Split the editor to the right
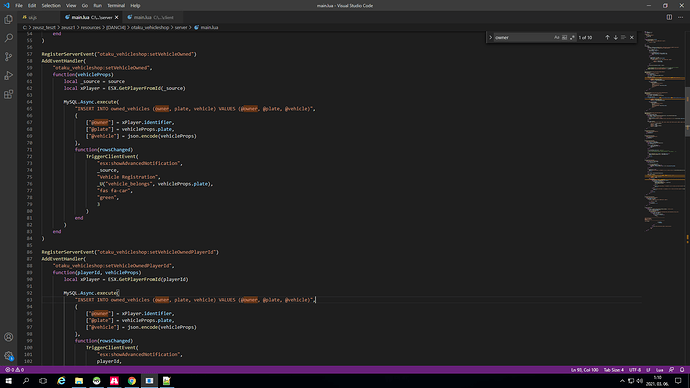Viewport: 690px width, 388px height. [x=669, y=17]
